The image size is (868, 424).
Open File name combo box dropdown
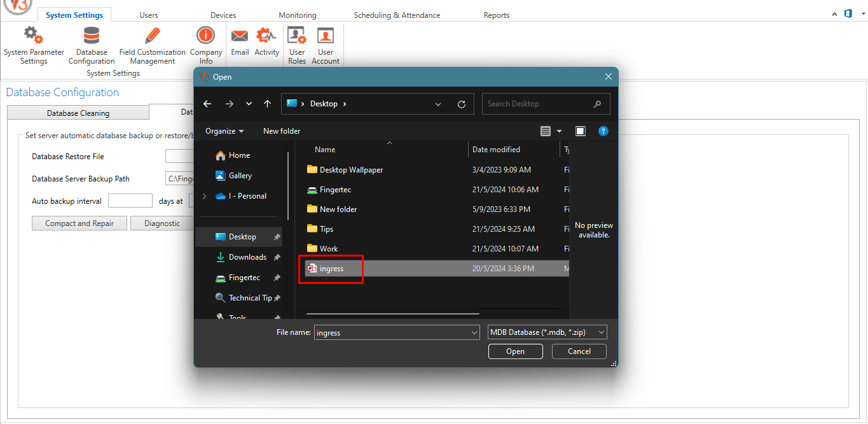[474, 332]
